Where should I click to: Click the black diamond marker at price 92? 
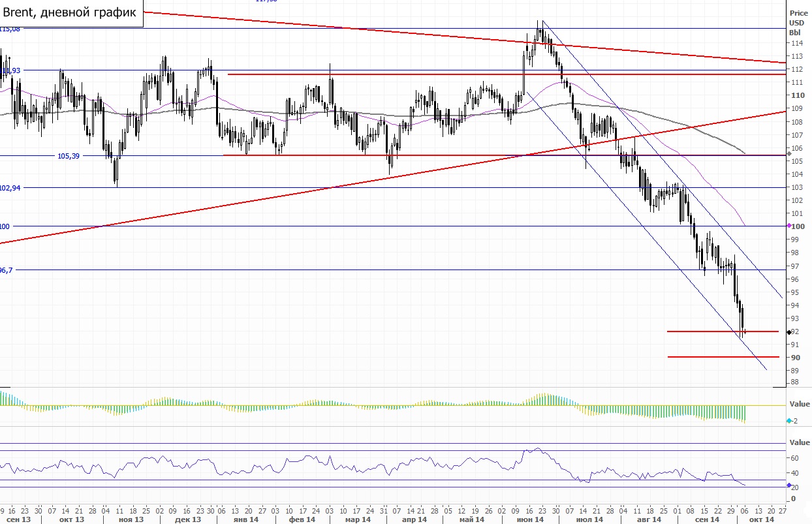[x=789, y=332]
